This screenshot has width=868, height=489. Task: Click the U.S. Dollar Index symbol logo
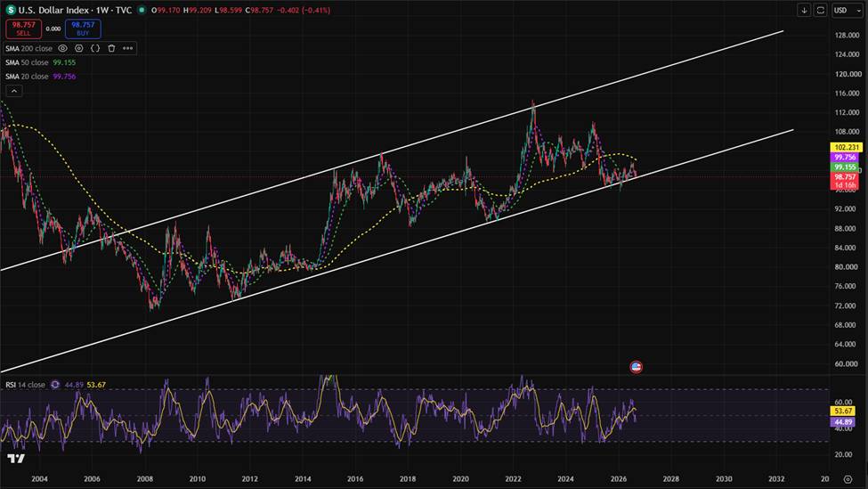11,10
